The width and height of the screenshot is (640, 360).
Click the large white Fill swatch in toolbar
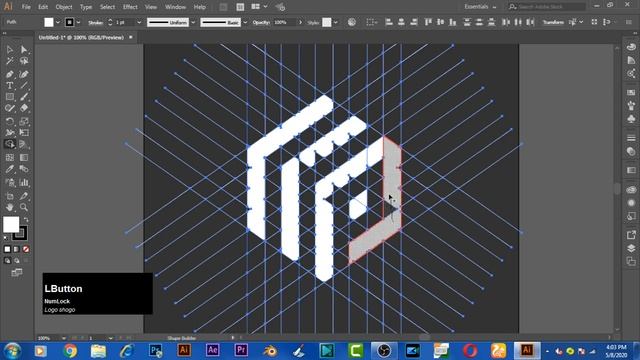pyautogui.click(x=11, y=224)
